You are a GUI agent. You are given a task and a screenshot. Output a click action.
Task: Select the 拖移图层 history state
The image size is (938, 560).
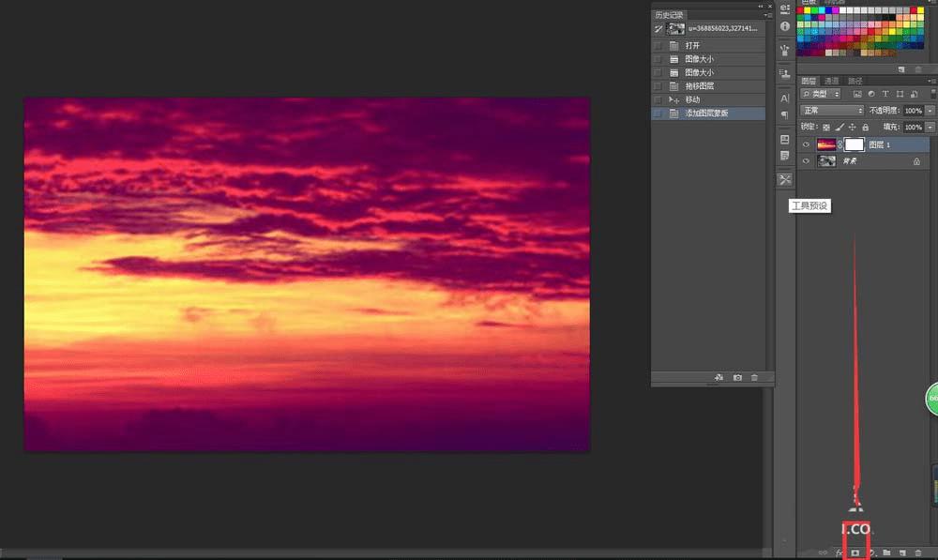pyautogui.click(x=708, y=86)
